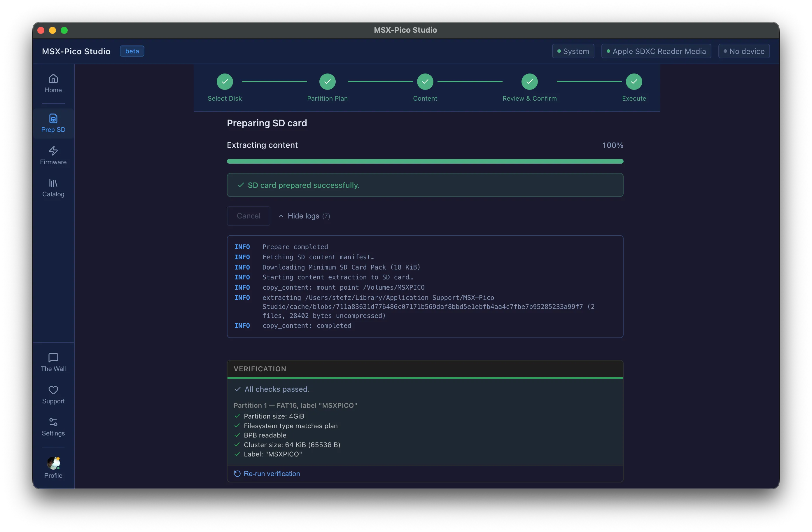
Task: Open the Firmware lightning icon
Action: click(53, 150)
